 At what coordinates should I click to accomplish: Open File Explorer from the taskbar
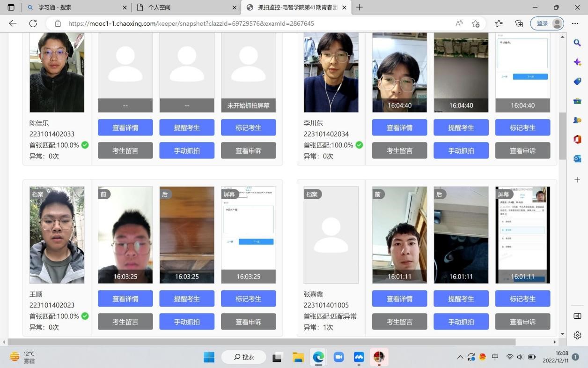click(x=298, y=357)
